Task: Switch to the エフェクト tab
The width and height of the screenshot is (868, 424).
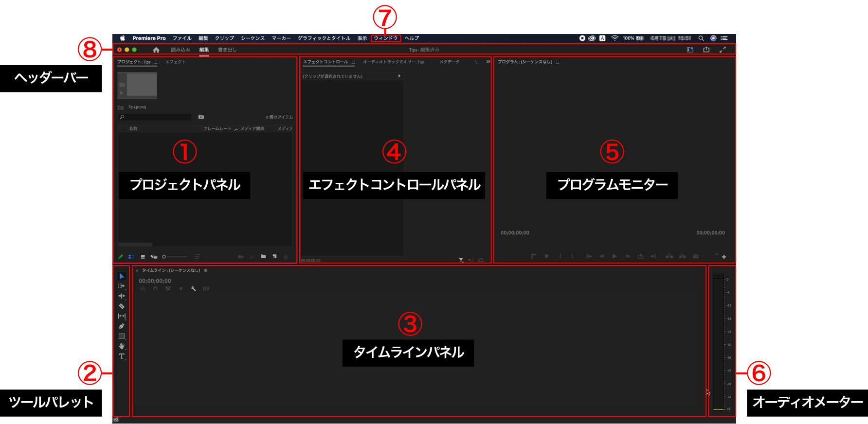Action: coord(175,62)
